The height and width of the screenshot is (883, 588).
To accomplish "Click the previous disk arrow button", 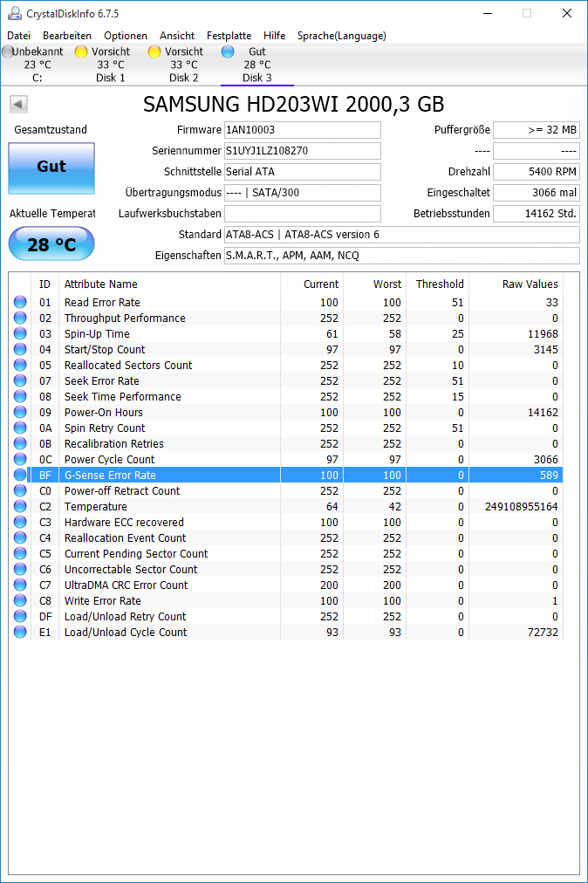I will (x=18, y=104).
